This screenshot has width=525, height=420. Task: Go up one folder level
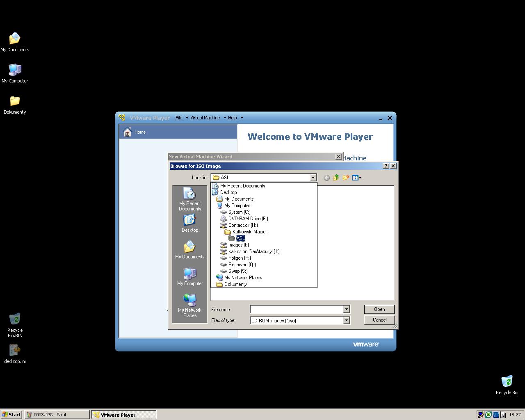click(x=336, y=178)
